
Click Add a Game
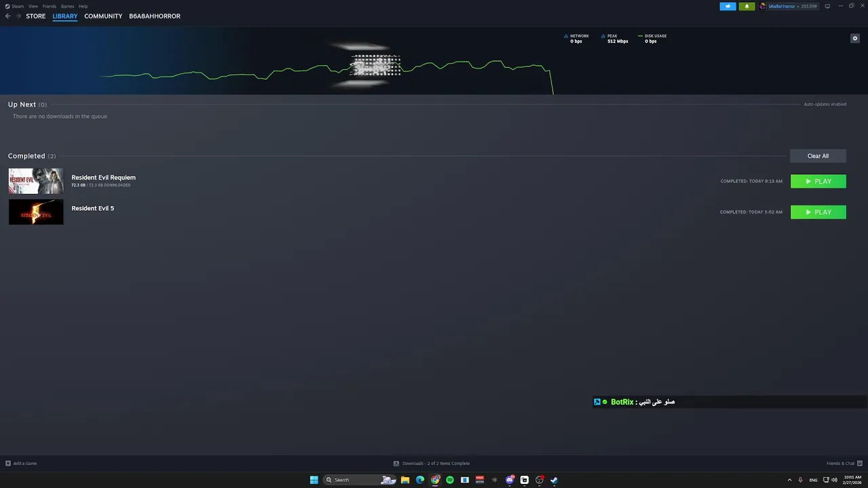pos(21,464)
